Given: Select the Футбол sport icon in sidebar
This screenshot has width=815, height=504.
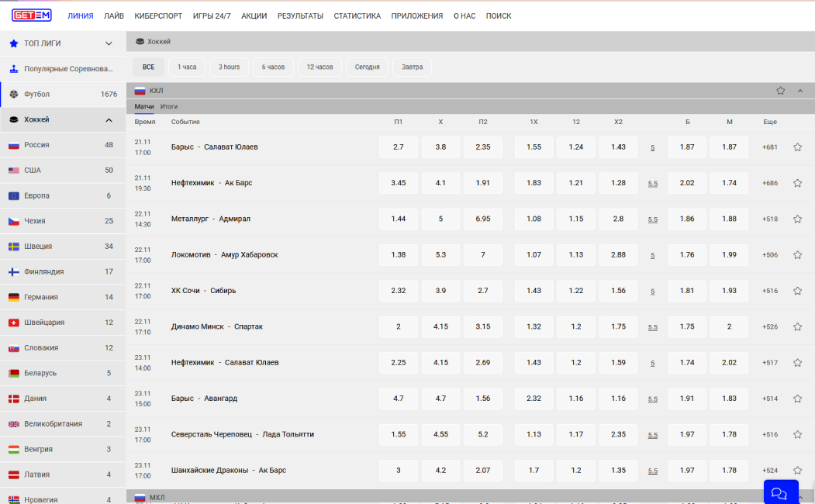Looking at the screenshot, I should (14, 95).
